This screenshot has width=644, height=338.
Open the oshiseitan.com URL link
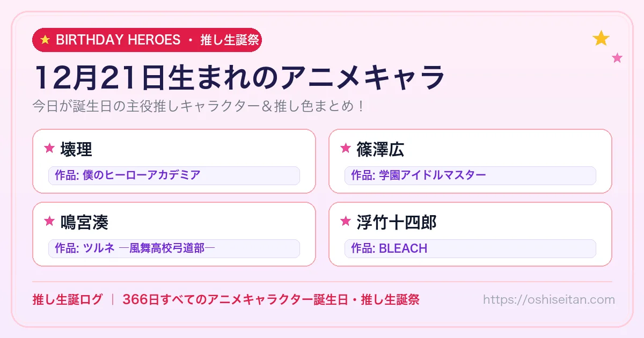pyautogui.click(x=549, y=299)
